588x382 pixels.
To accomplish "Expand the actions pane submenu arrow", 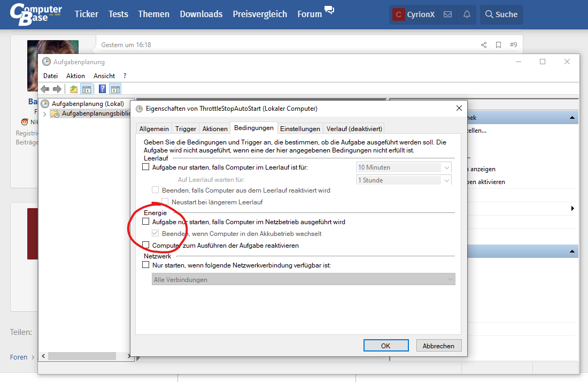I will [572, 208].
